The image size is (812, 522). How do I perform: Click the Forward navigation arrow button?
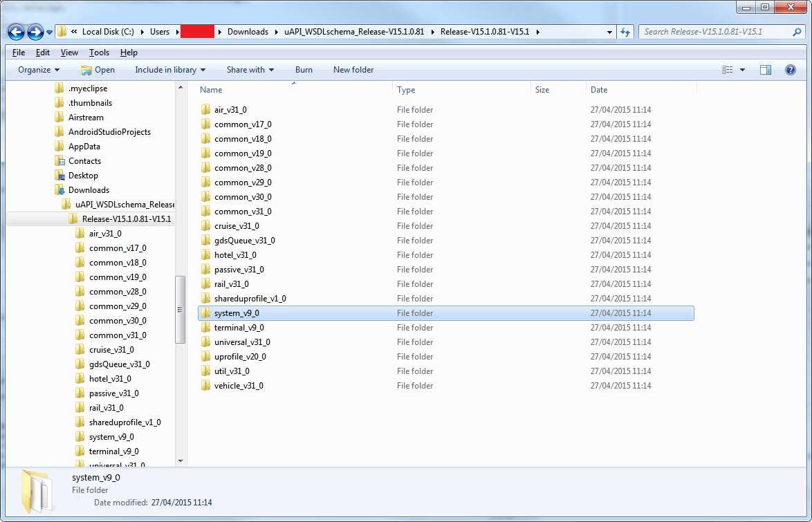point(35,32)
